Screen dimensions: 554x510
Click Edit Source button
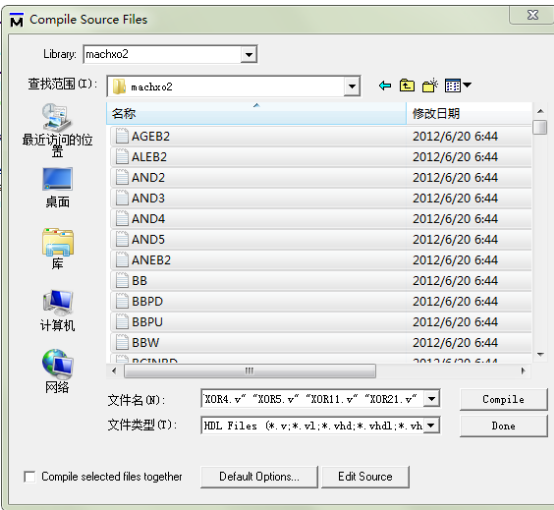point(365,477)
